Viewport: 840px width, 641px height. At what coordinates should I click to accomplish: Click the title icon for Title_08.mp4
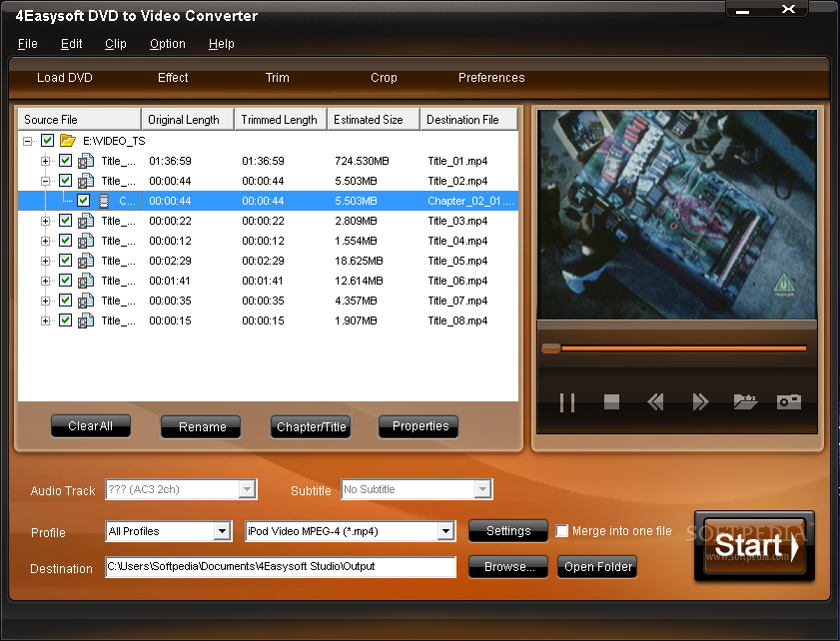[86, 320]
